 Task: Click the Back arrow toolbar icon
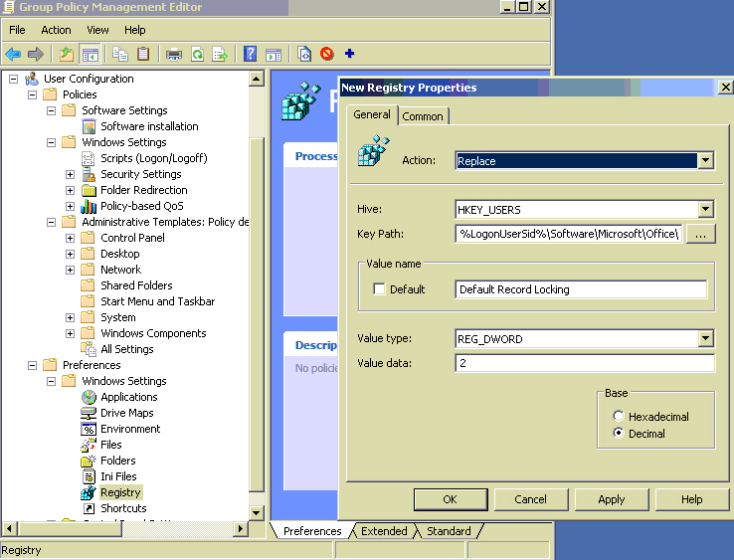pyautogui.click(x=13, y=54)
